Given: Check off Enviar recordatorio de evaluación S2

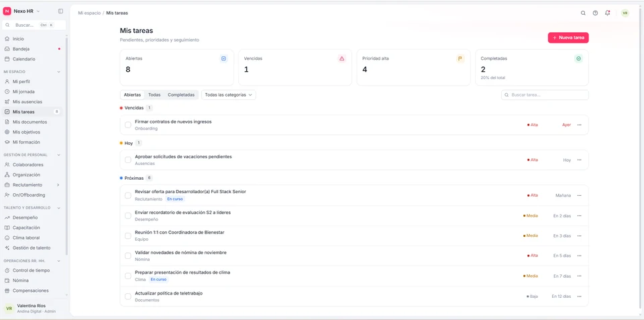Looking at the screenshot, I should pos(127,215).
